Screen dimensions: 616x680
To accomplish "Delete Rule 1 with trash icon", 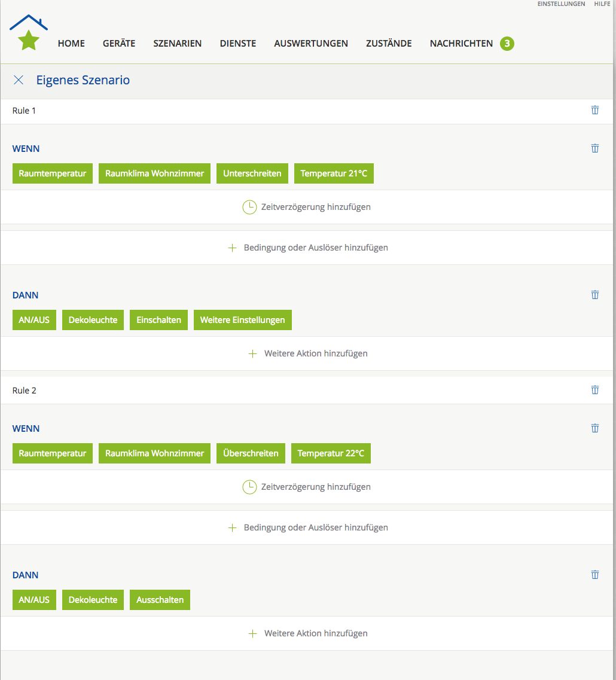I will coord(594,110).
